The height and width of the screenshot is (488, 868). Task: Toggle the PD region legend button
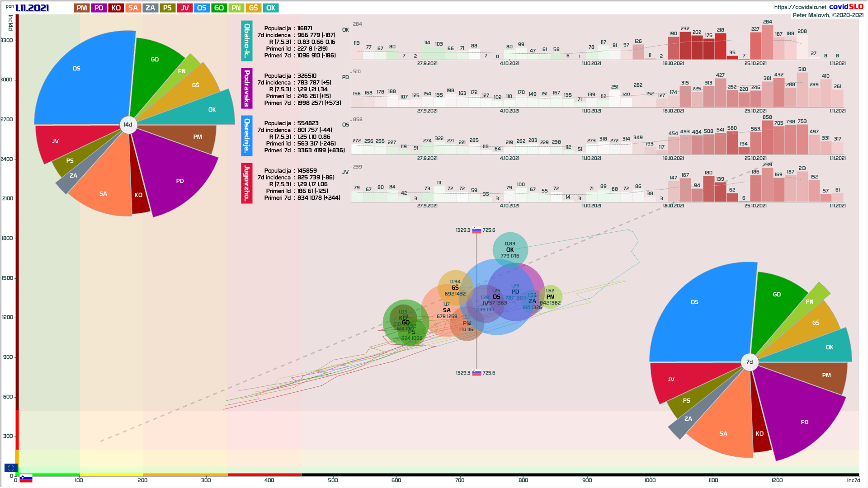[x=99, y=8]
